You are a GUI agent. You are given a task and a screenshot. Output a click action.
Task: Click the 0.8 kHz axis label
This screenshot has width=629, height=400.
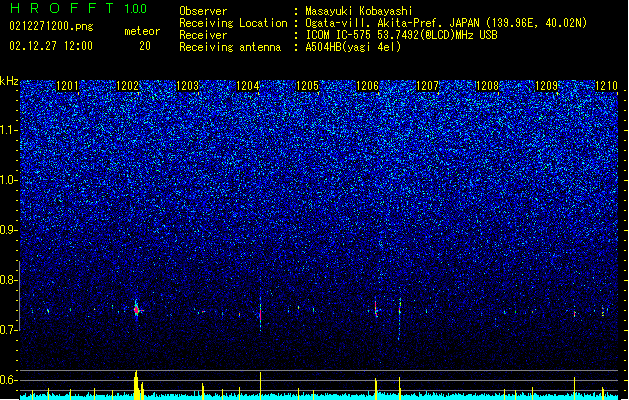click(9, 280)
